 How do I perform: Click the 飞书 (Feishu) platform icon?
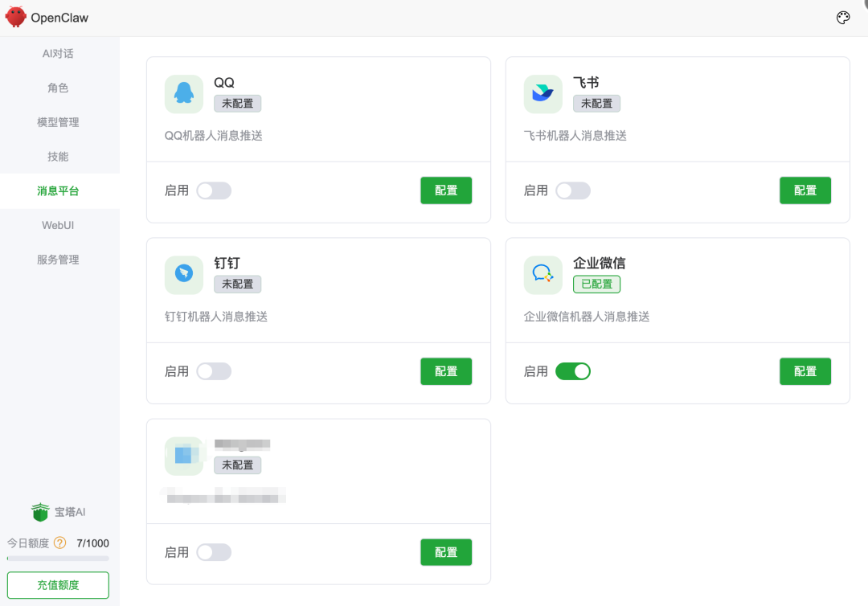point(542,93)
